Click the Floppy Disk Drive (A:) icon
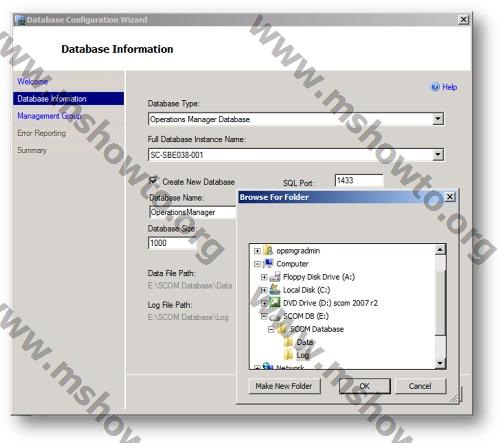The width and height of the screenshot is (500, 443). click(x=275, y=277)
